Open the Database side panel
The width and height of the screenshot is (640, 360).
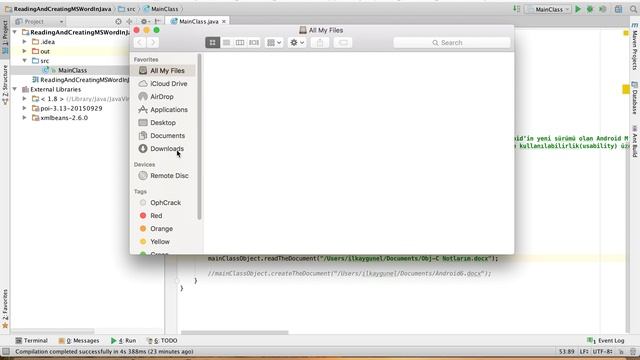pos(634,98)
